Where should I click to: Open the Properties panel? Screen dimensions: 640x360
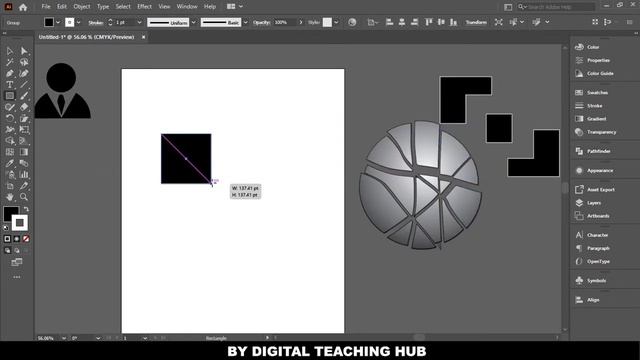pos(592,60)
